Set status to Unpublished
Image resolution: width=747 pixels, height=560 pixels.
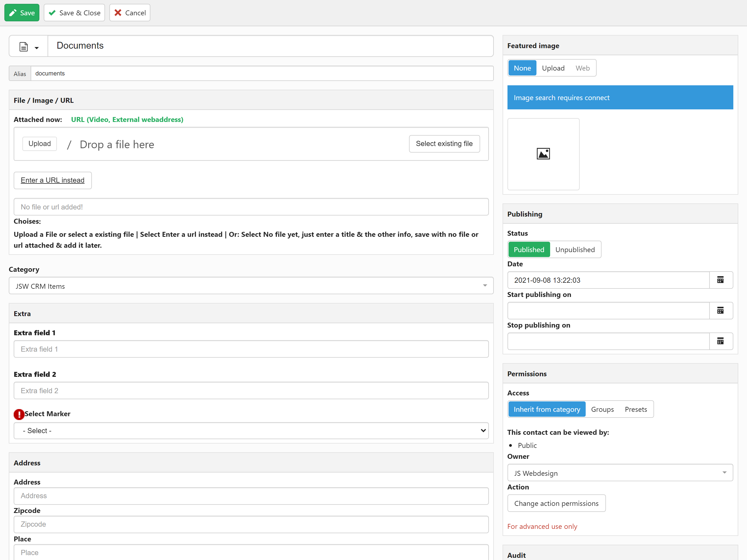coord(575,250)
